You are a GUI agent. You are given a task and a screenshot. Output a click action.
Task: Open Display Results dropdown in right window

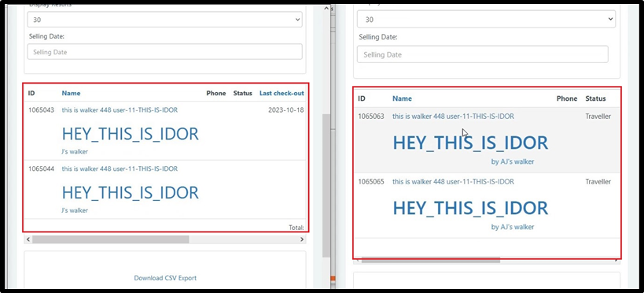(x=486, y=20)
